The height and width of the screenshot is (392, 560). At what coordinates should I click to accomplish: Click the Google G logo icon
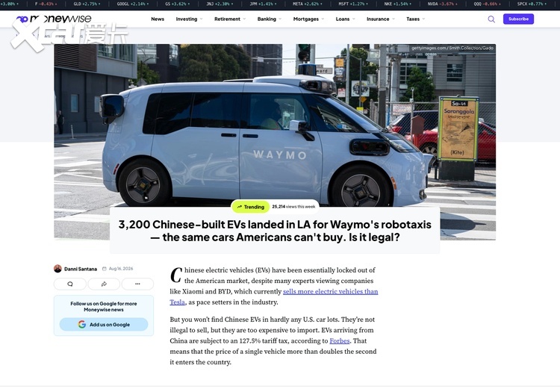point(82,324)
